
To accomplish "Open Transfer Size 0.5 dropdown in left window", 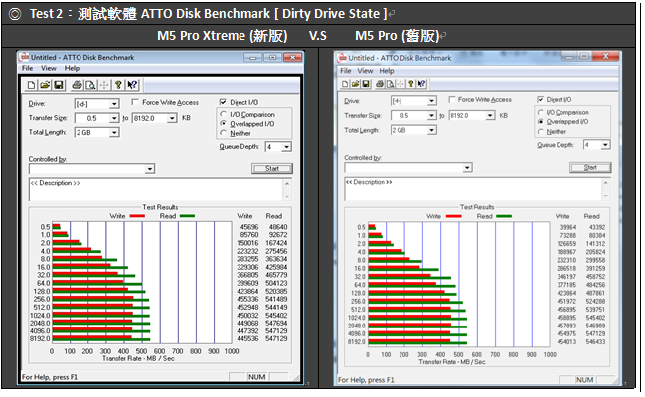I will pos(114,118).
